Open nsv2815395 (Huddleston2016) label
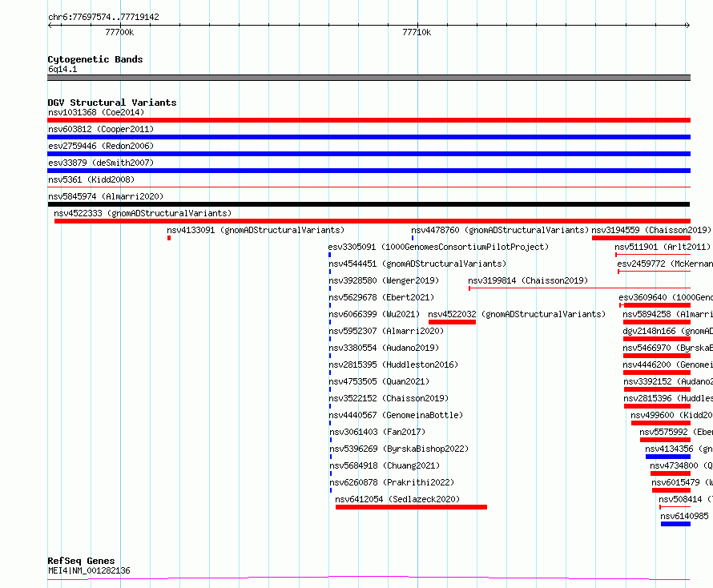This screenshot has width=713, height=588. [x=393, y=364]
